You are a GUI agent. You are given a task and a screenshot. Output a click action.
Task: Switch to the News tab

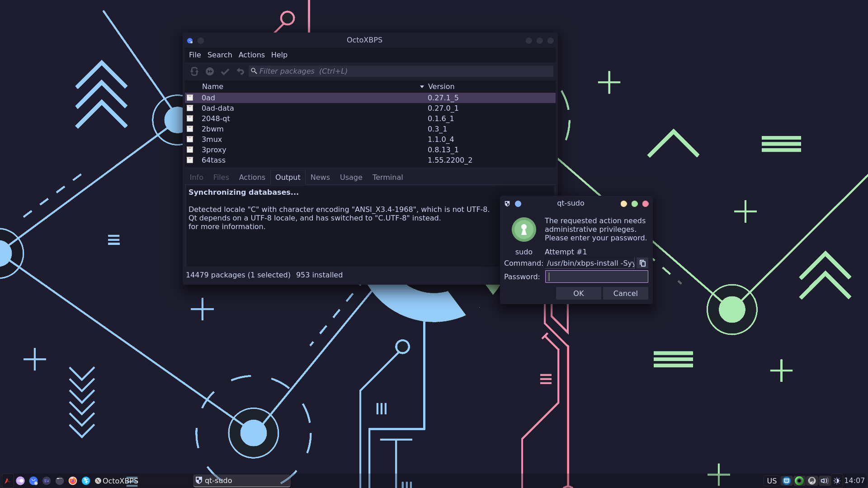pyautogui.click(x=320, y=177)
